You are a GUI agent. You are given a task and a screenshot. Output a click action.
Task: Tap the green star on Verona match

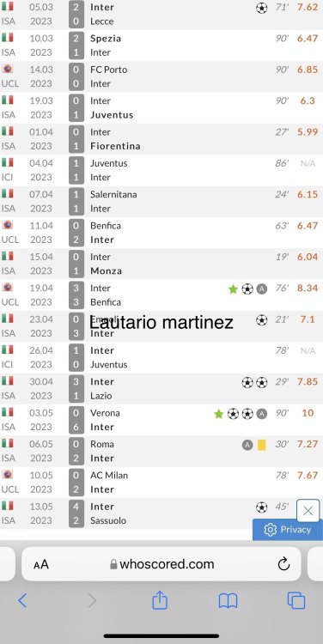coord(218,414)
